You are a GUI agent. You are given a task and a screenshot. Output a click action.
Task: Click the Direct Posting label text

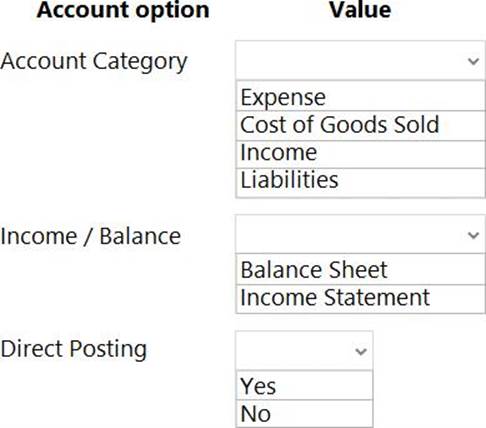(74, 350)
